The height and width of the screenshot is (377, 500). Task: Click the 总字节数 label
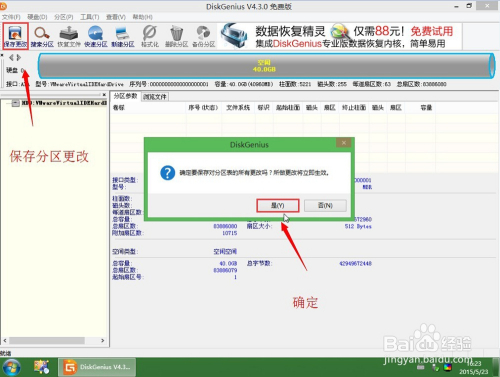259,263
